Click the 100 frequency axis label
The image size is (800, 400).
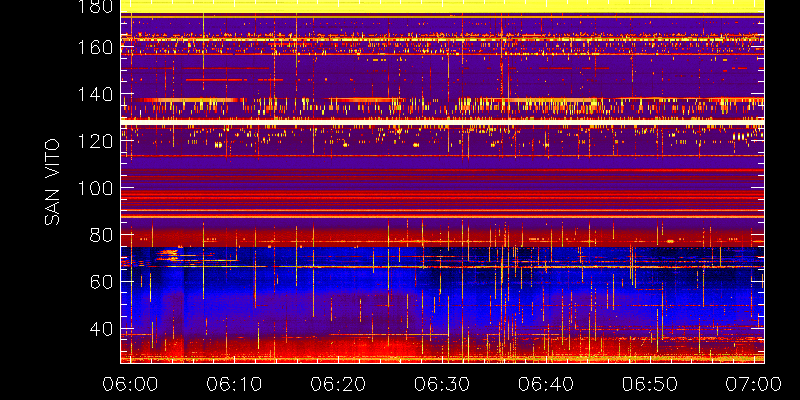tap(96, 188)
